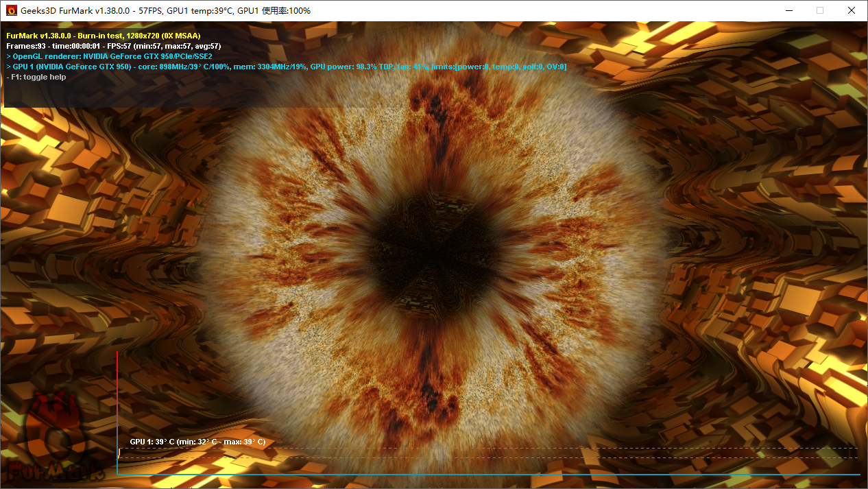The height and width of the screenshot is (489, 868).
Task: Select the OpenGL renderer info line
Action: [x=112, y=56]
